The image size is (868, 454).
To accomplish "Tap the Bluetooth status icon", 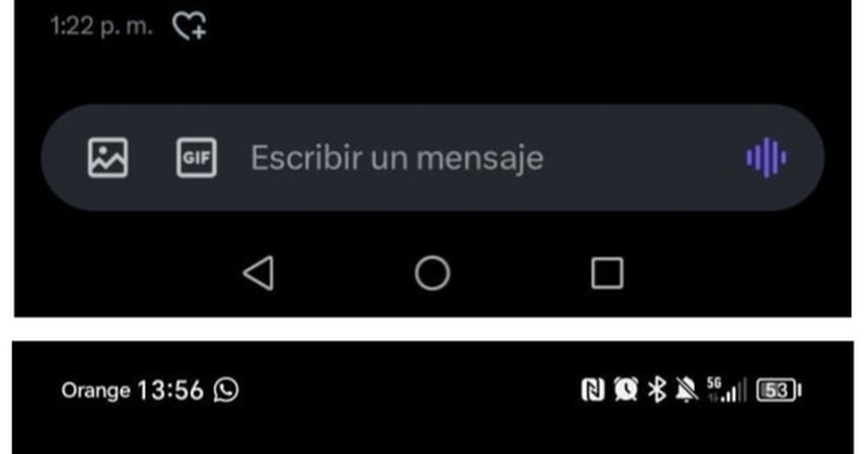I will [657, 389].
